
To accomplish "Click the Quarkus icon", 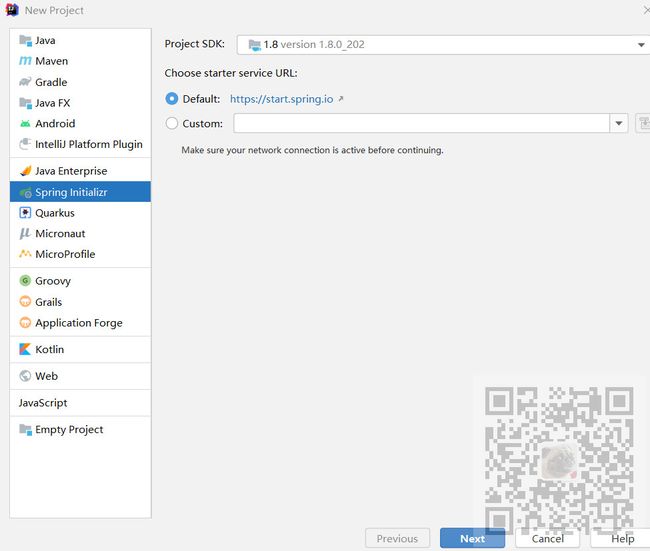I will click(x=25, y=213).
